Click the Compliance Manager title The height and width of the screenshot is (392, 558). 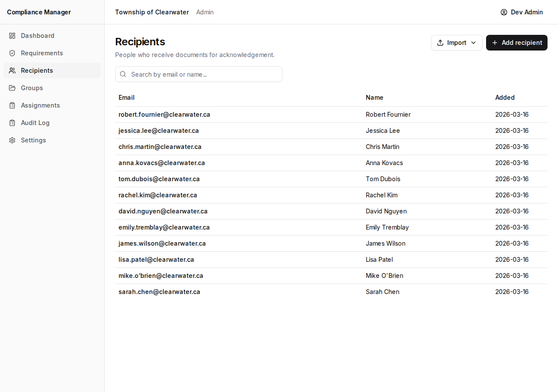pyautogui.click(x=39, y=12)
